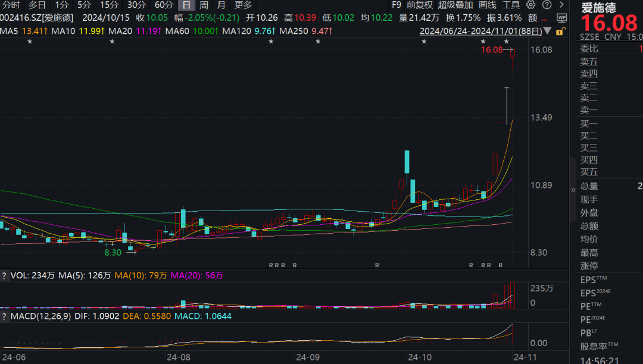The width and height of the screenshot is (643, 364).
Task: Expand the 更多 periods menu
Action: (x=243, y=5)
